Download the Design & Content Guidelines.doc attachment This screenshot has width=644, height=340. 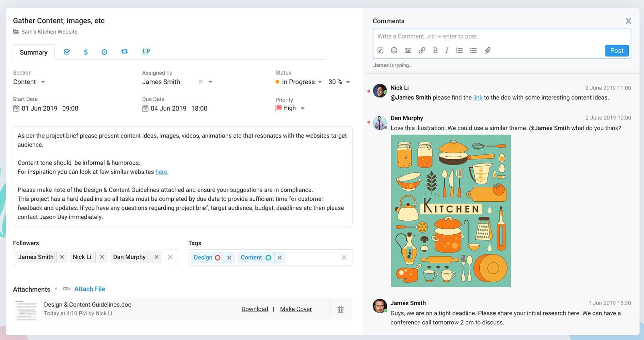click(x=255, y=309)
